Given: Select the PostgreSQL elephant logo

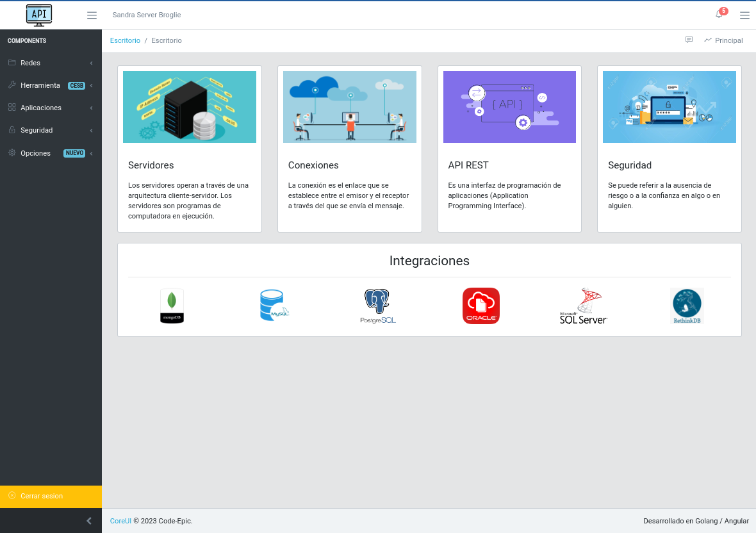Looking at the screenshot, I should [x=378, y=306].
